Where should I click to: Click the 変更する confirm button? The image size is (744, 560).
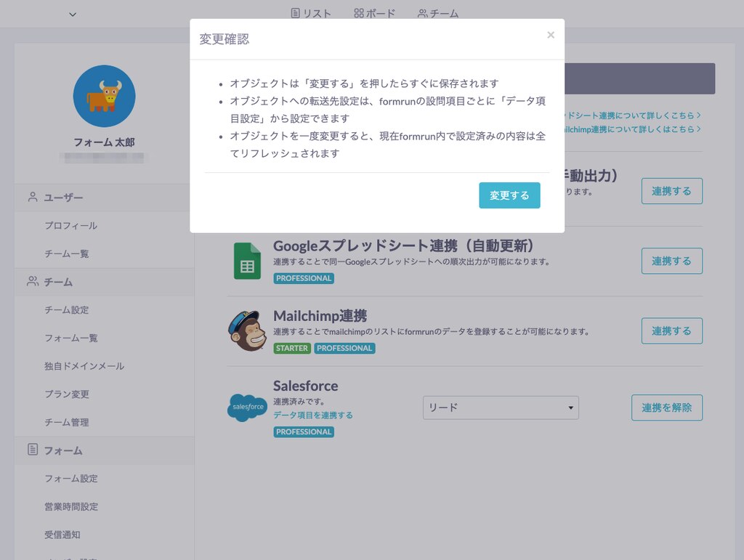point(509,195)
